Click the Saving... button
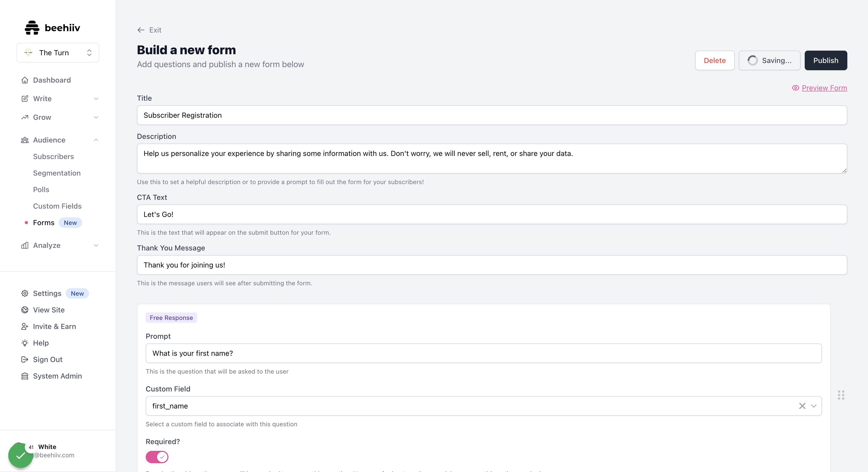Viewport: 868px width, 472px height. [x=770, y=60]
